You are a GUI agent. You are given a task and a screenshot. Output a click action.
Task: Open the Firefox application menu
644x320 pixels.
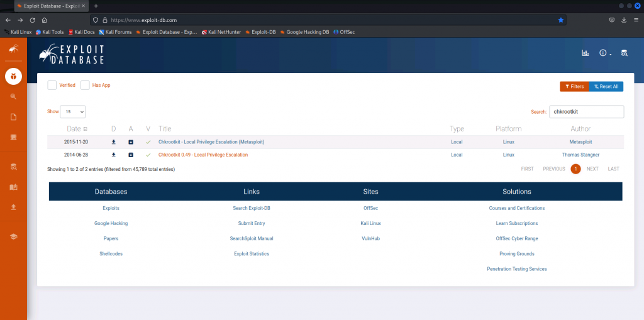pos(636,19)
